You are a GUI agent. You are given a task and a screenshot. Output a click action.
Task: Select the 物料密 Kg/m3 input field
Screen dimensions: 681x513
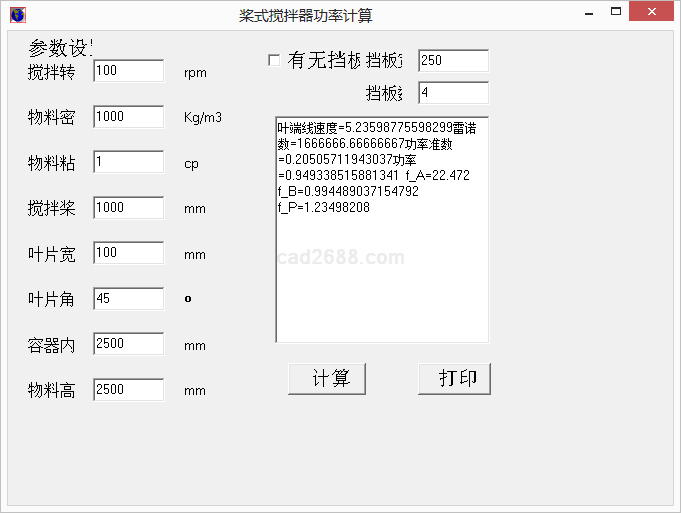[x=128, y=117]
